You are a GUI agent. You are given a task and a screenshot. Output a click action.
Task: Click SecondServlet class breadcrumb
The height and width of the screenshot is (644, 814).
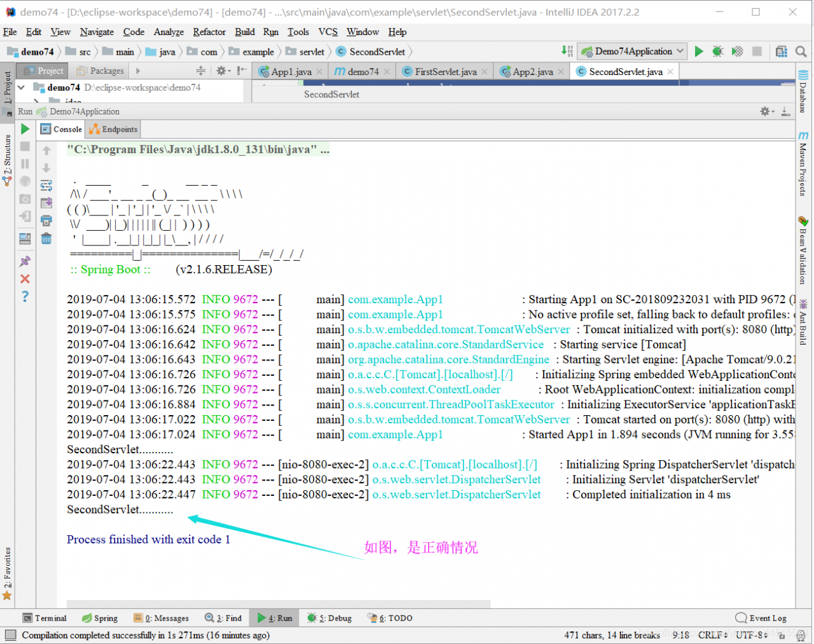click(371, 51)
